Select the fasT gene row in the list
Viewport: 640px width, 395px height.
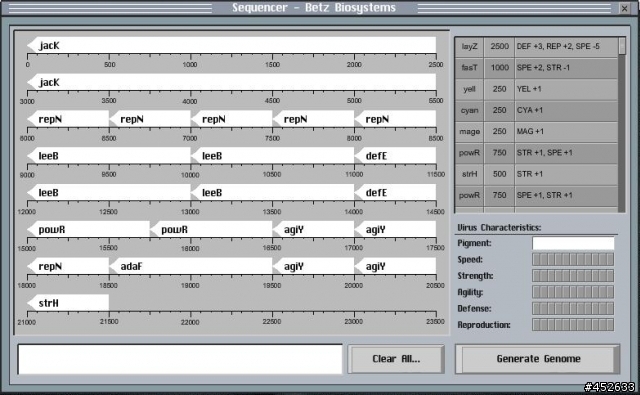pyautogui.click(x=536, y=68)
